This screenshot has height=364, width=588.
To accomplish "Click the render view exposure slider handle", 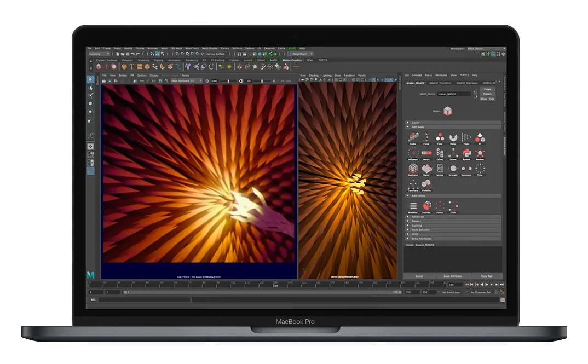I will click(x=228, y=81).
